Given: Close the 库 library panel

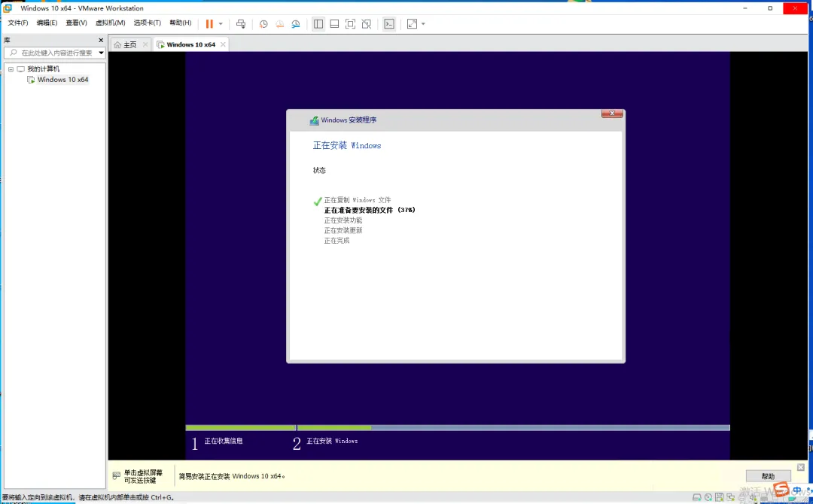Looking at the screenshot, I should tap(101, 40).
